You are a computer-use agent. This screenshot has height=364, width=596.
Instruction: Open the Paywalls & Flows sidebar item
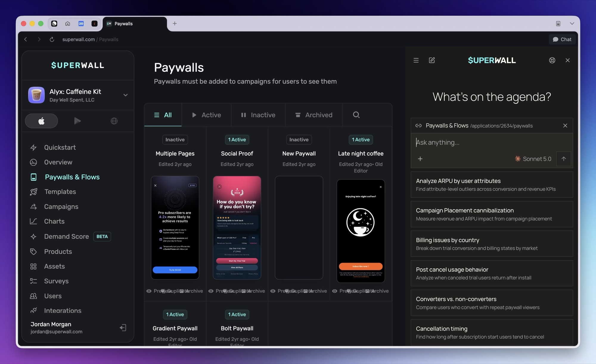pos(65,177)
